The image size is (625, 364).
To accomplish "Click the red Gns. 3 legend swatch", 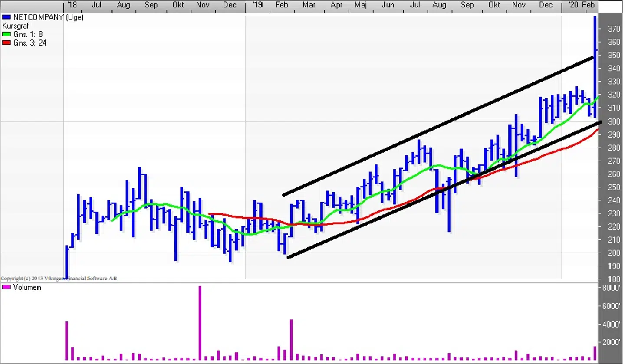I will (x=6, y=43).
